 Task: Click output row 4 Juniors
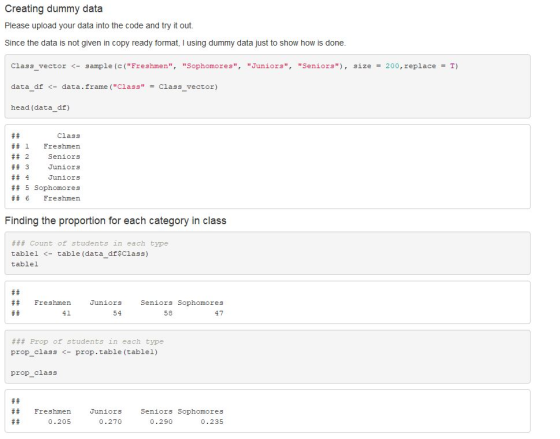click(46, 178)
